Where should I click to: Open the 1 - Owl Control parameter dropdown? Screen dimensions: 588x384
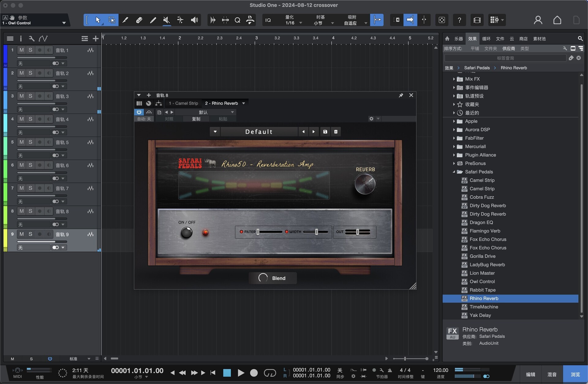[x=64, y=23]
